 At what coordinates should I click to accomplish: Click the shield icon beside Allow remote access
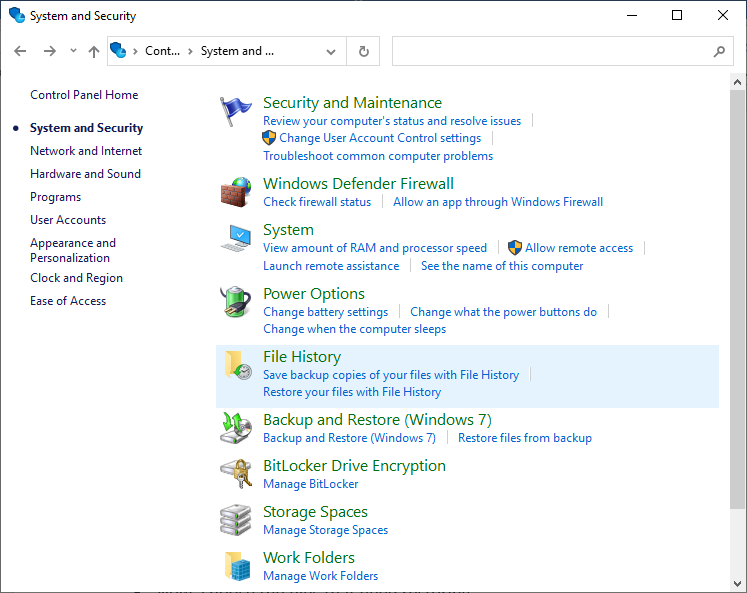click(x=515, y=248)
